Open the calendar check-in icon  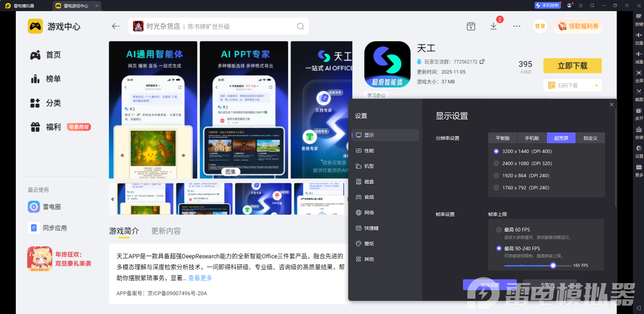click(x=471, y=26)
